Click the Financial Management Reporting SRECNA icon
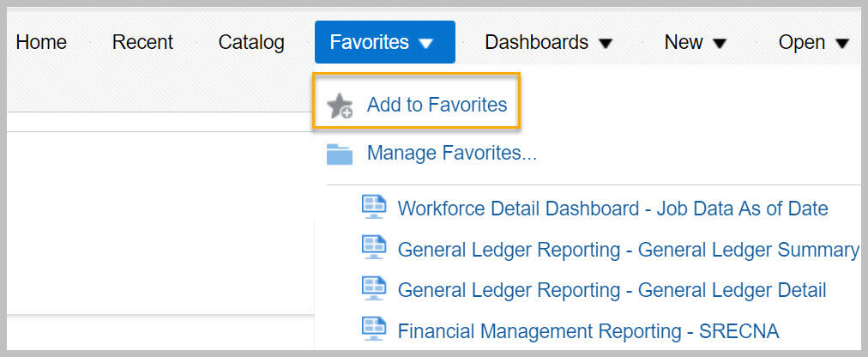 [374, 330]
